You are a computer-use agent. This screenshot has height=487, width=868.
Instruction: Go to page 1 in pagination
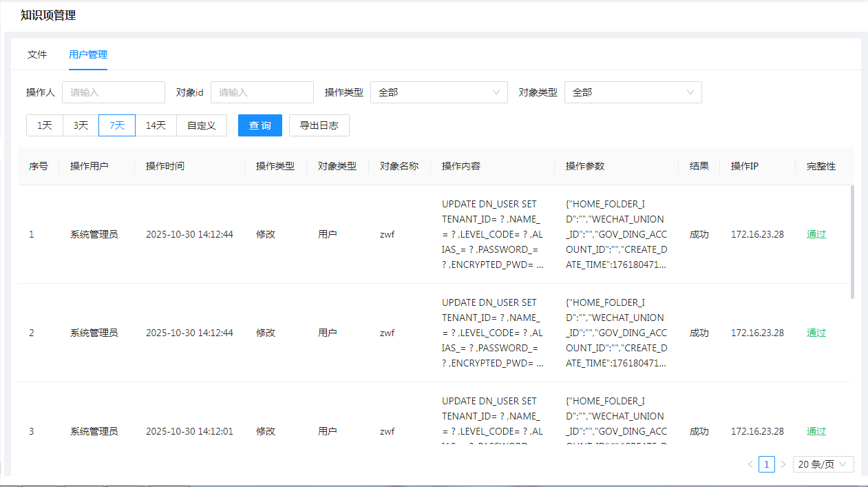tap(767, 464)
